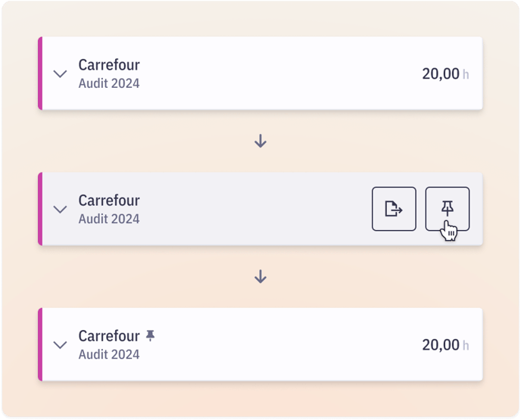
Task: Select the Carrefour title in the top card
Action: pos(109,65)
